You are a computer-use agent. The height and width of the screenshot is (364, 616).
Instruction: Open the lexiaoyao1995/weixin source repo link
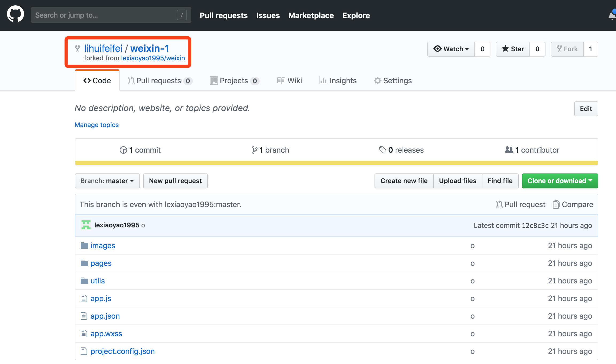point(153,58)
